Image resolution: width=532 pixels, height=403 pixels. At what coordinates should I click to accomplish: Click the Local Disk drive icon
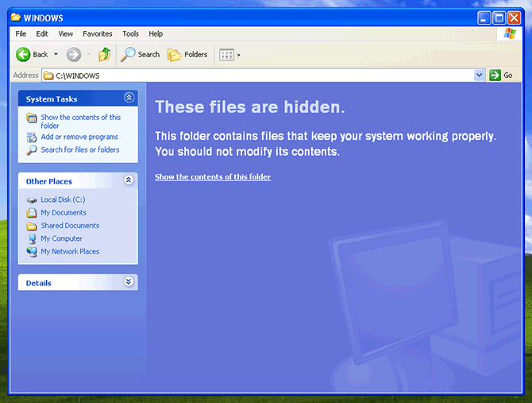[x=32, y=200]
